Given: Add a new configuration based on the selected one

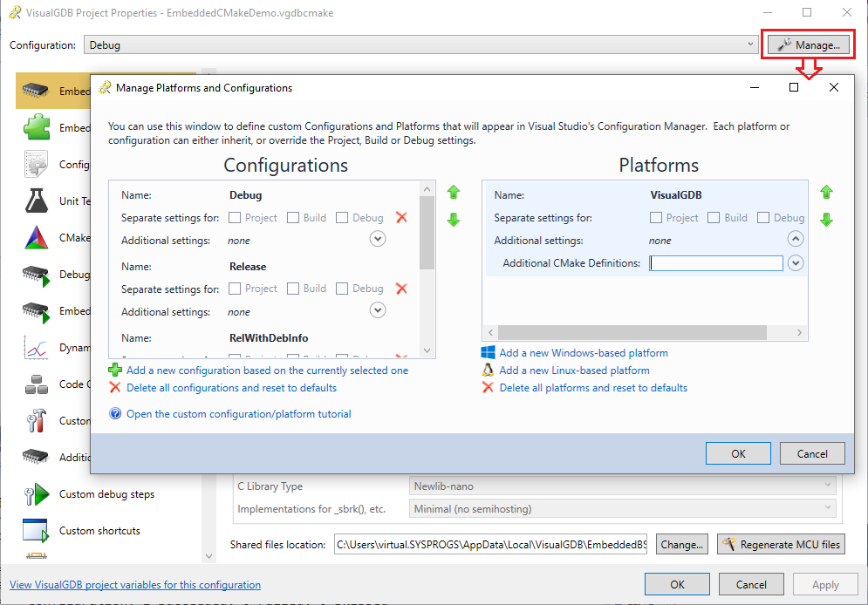Looking at the screenshot, I should click(x=267, y=370).
